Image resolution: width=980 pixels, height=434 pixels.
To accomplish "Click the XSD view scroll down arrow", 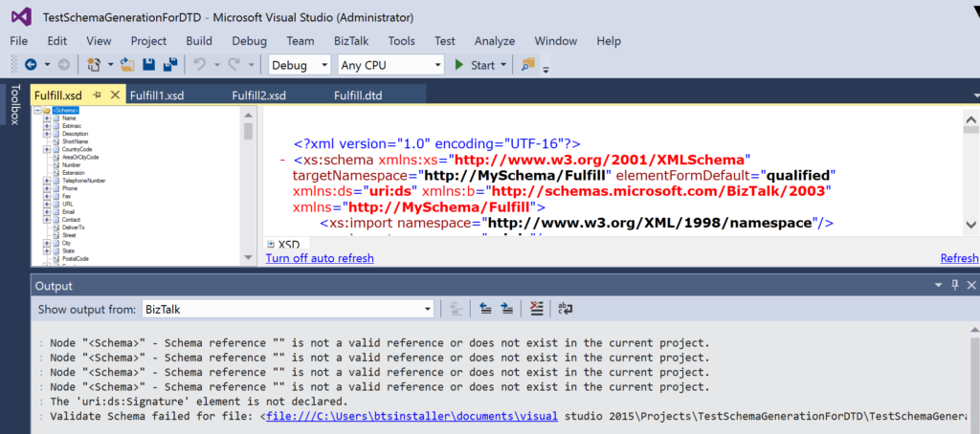I will click(x=971, y=225).
